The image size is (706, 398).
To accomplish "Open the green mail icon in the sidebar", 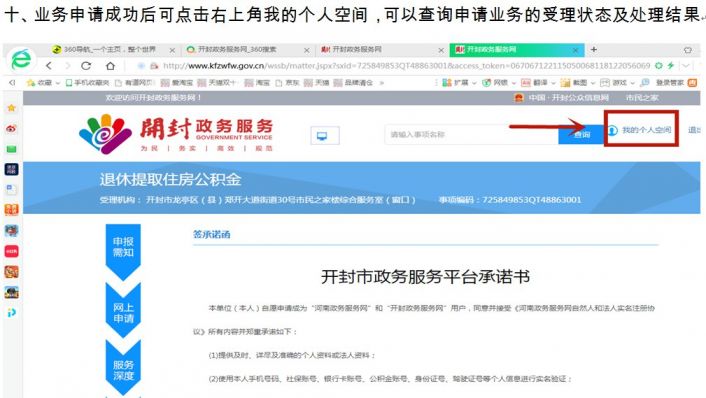I will coord(12,149).
